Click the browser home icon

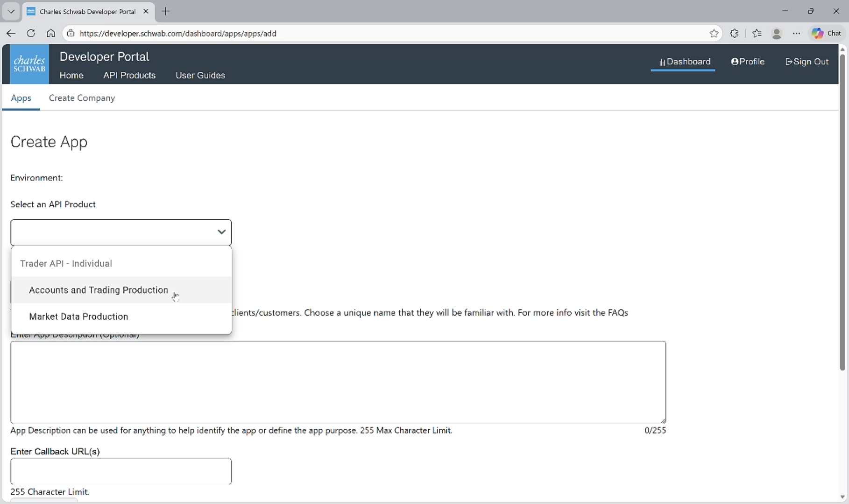51,33
